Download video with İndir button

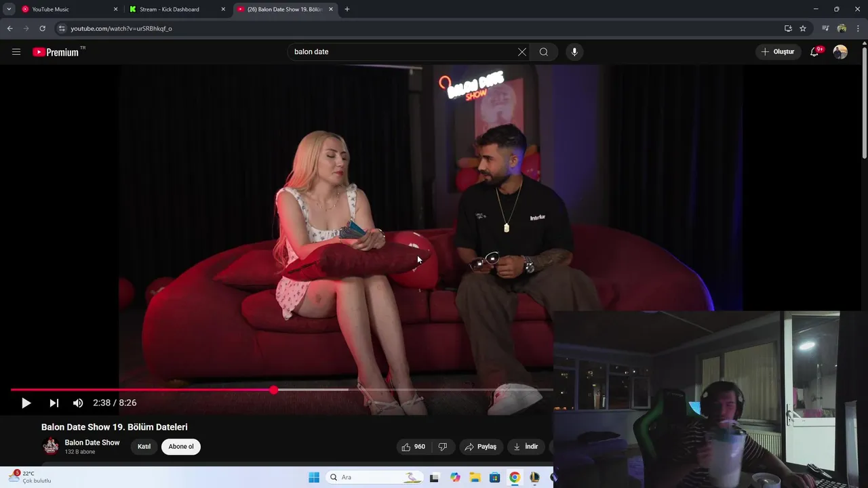(x=526, y=447)
